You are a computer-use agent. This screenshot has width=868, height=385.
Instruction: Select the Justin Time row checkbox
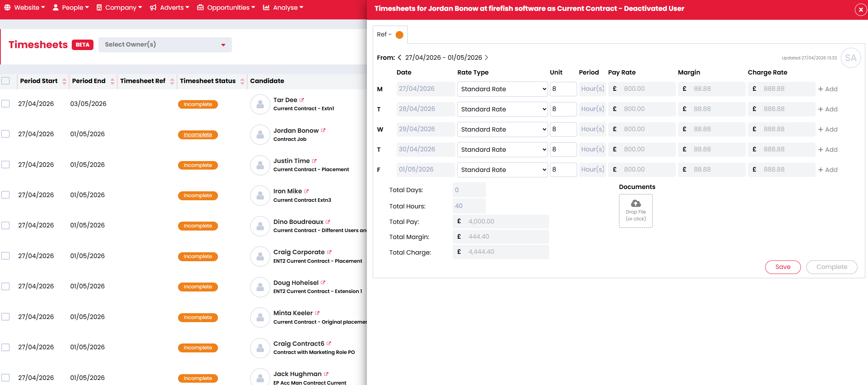coord(5,165)
